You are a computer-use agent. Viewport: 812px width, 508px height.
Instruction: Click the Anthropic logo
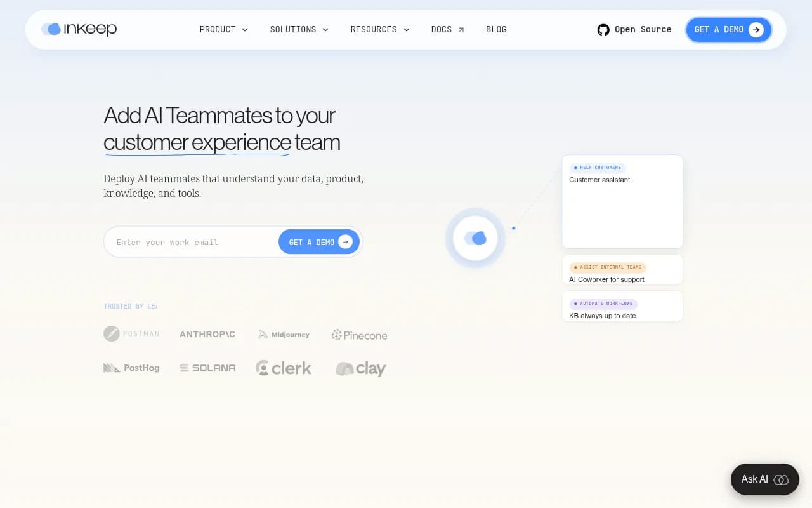pos(207,334)
